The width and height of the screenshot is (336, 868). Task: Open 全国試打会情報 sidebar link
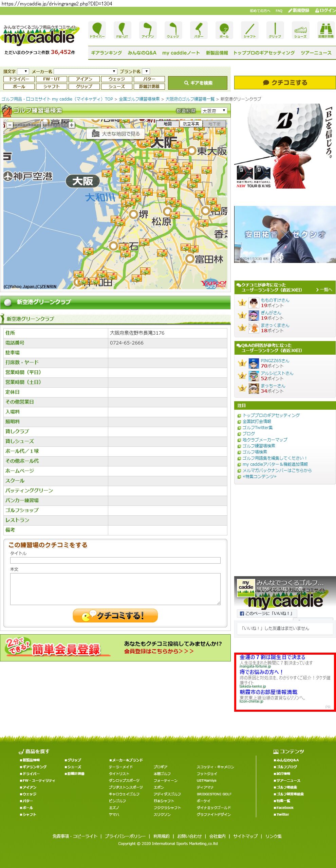[257, 422]
